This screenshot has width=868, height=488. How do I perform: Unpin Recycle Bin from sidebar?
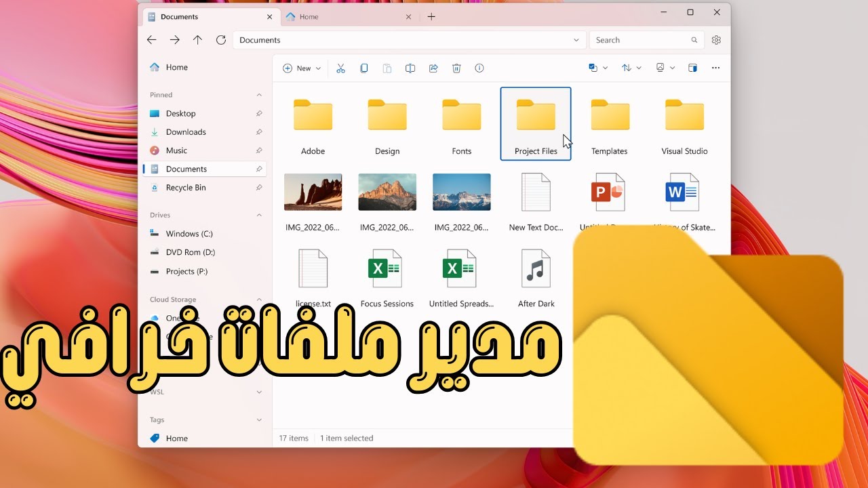click(x=259, y=188)
